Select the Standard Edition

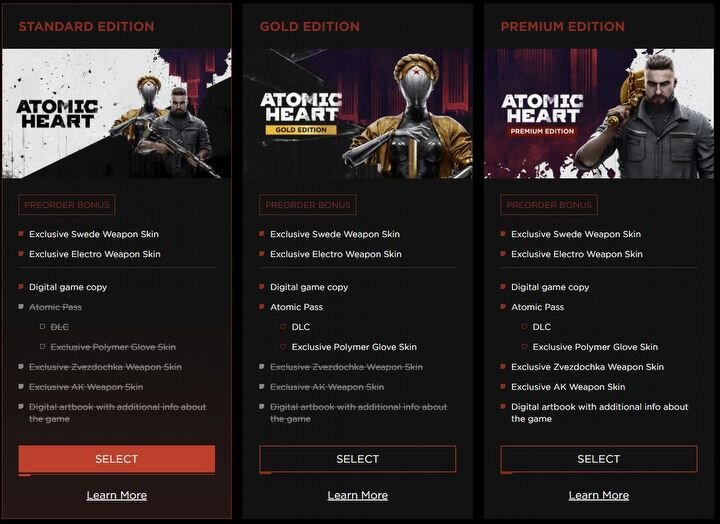[117, 459]
